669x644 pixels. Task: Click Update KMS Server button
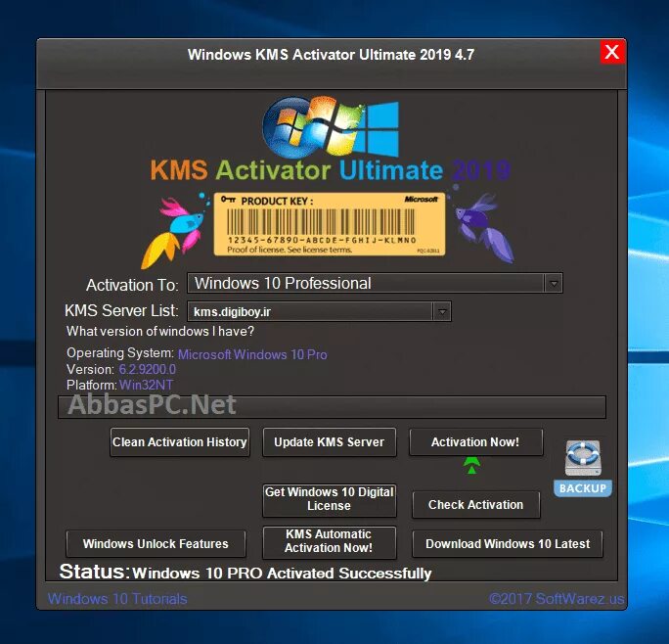click(329, 442)
